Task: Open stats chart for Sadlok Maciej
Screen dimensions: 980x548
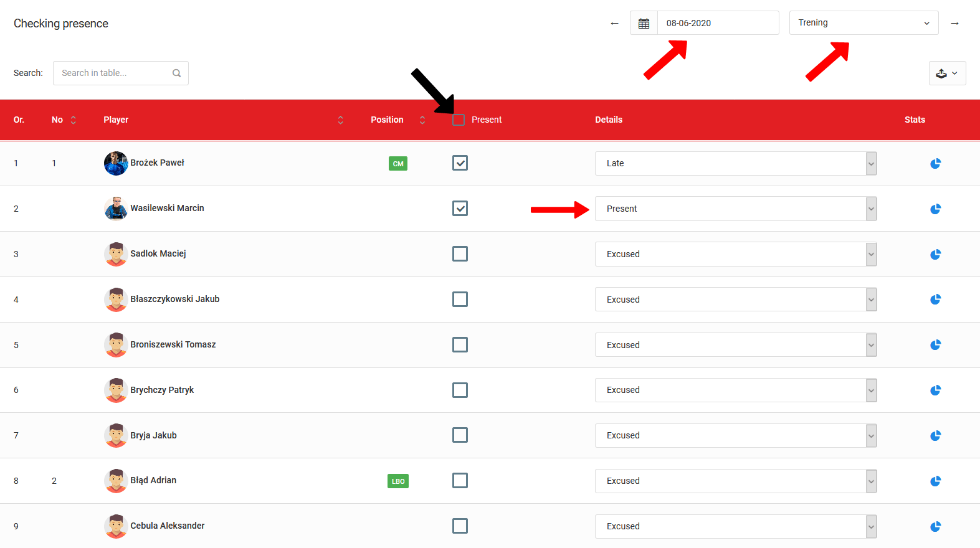Action: click(935, 255)
